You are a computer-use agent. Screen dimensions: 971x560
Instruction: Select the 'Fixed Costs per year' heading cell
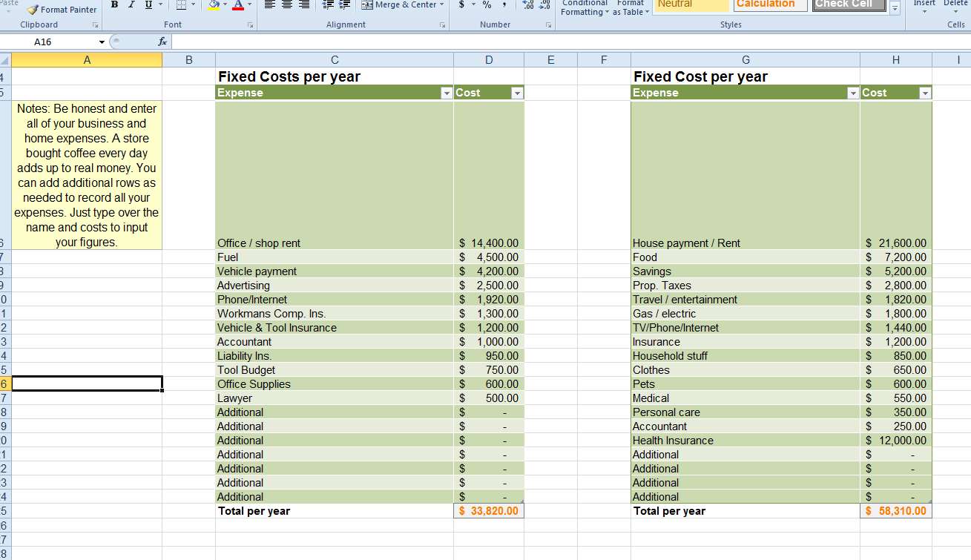[335, 76]
